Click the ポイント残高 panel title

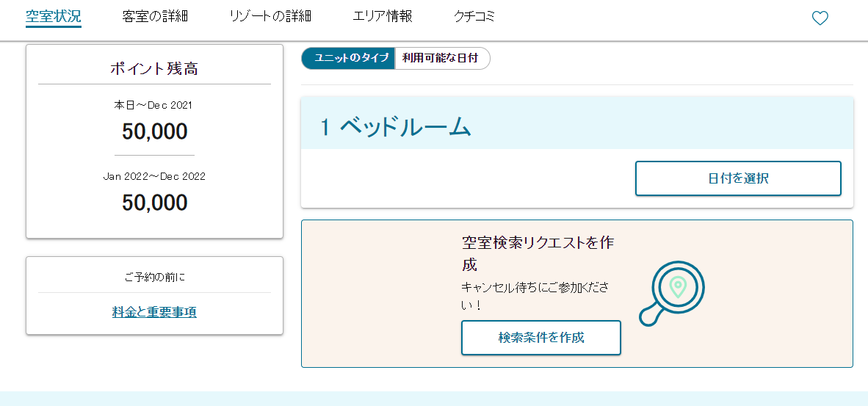click(x=154, y=68)
